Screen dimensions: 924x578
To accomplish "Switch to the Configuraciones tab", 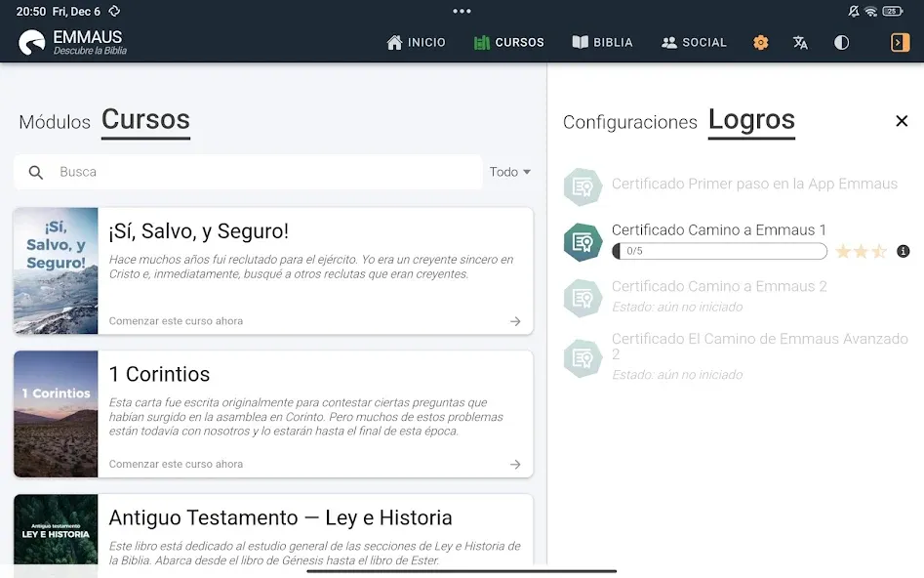I will click(630, 122).
